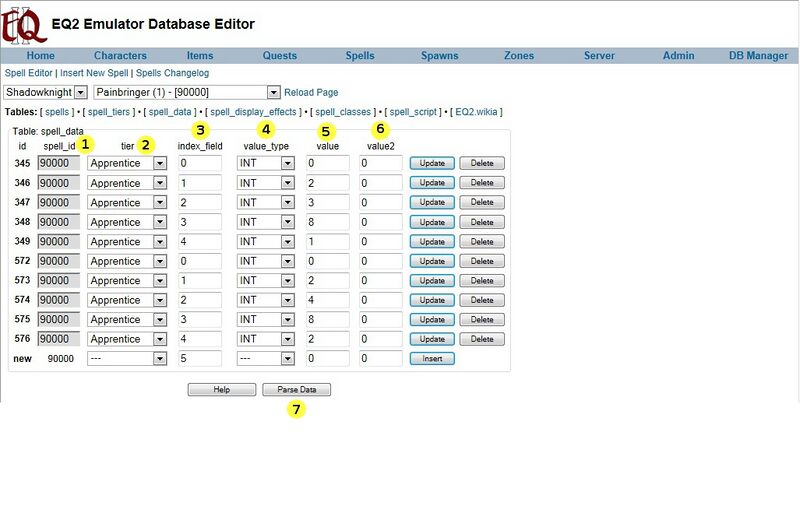Open the Zones menu
This screenshot has height=513, width=800.
(519, 56)
